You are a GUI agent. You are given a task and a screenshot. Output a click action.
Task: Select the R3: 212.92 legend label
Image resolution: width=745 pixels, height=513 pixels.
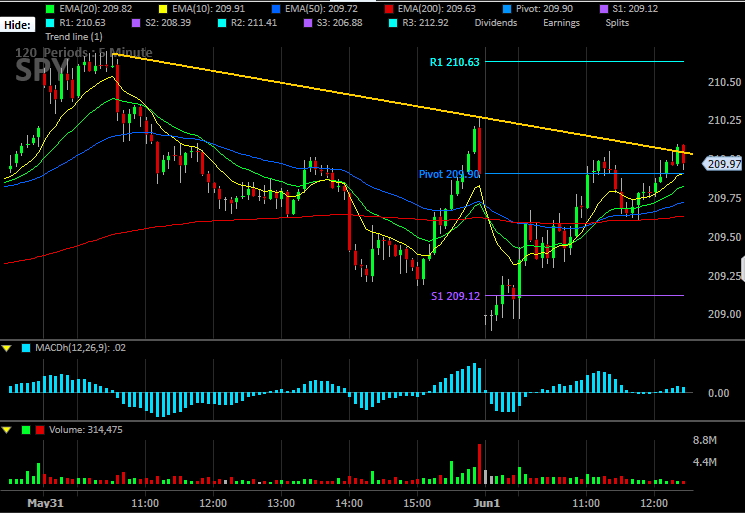pyautogui.click(x=425, y=23)
